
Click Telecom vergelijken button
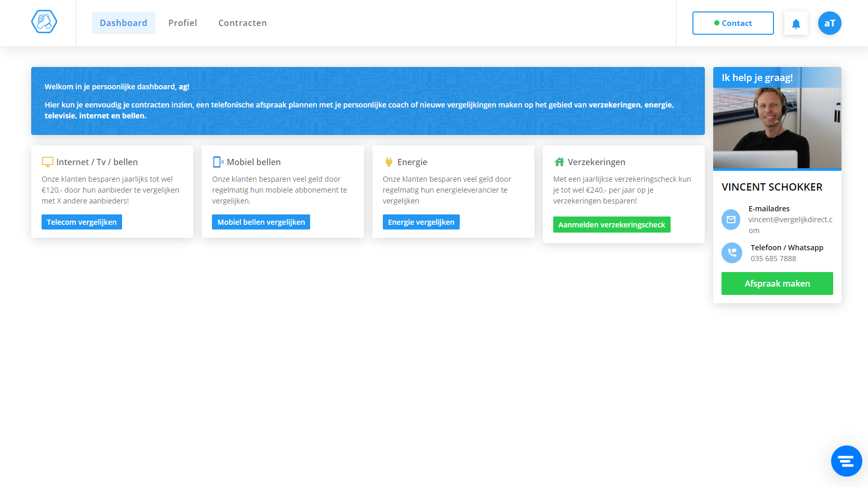click(x=82, y=222)
